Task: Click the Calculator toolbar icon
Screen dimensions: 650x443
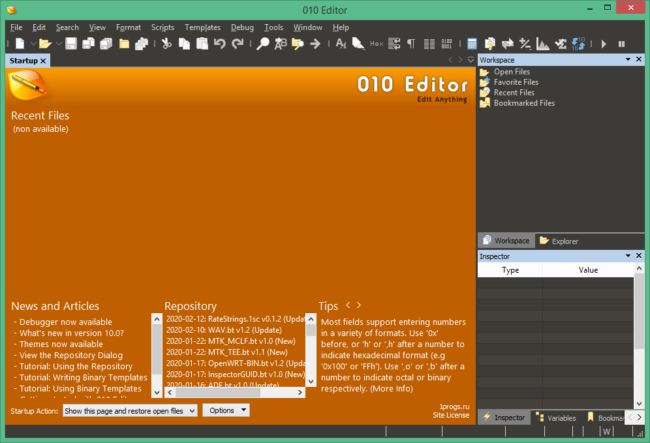Action: click(472, 44)
